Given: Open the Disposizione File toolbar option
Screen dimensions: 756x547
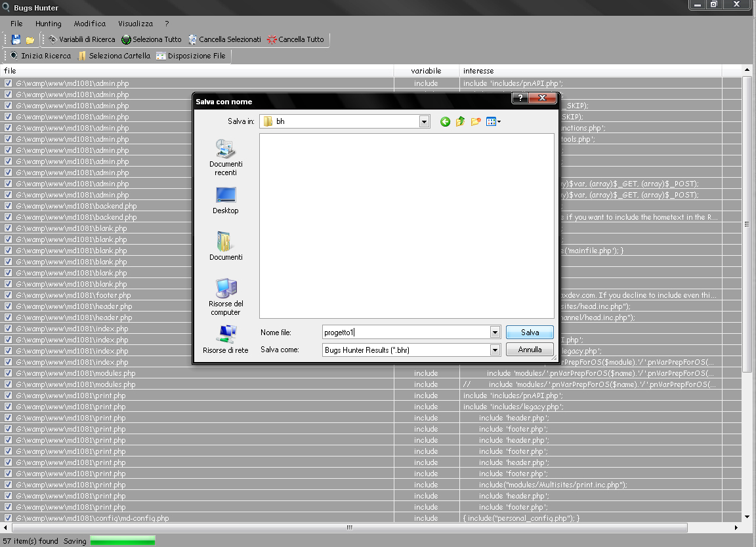Looking at the screenshot, I should pyautogui.click(x=191, y=56).
